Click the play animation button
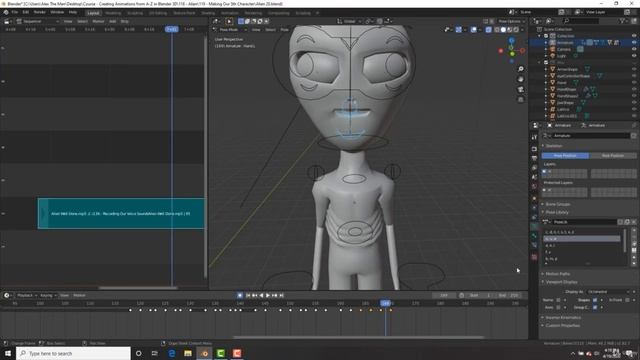640x360 pixels. point(268,296)
